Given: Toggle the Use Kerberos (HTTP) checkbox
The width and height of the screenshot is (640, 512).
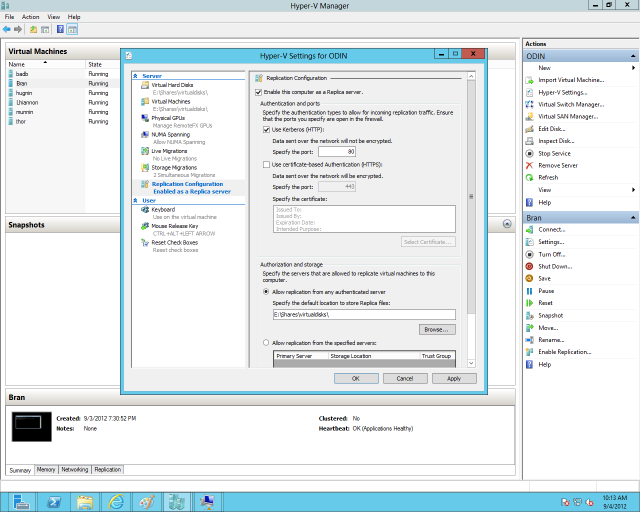Looking at the screenshot, I should pos(267,130).
